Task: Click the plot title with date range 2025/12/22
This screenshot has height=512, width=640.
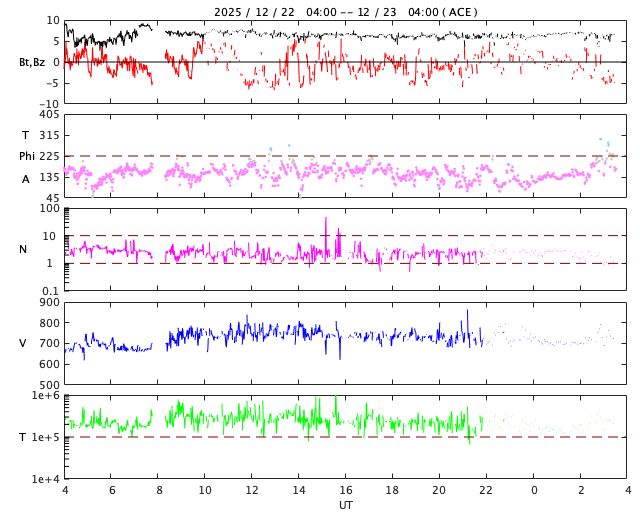Action: pos(345,12)
